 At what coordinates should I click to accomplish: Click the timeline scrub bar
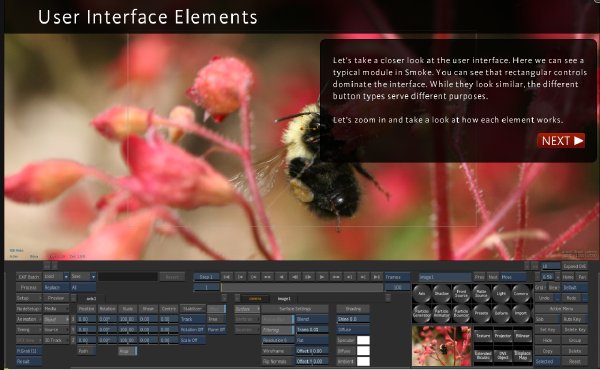point(302,287)
